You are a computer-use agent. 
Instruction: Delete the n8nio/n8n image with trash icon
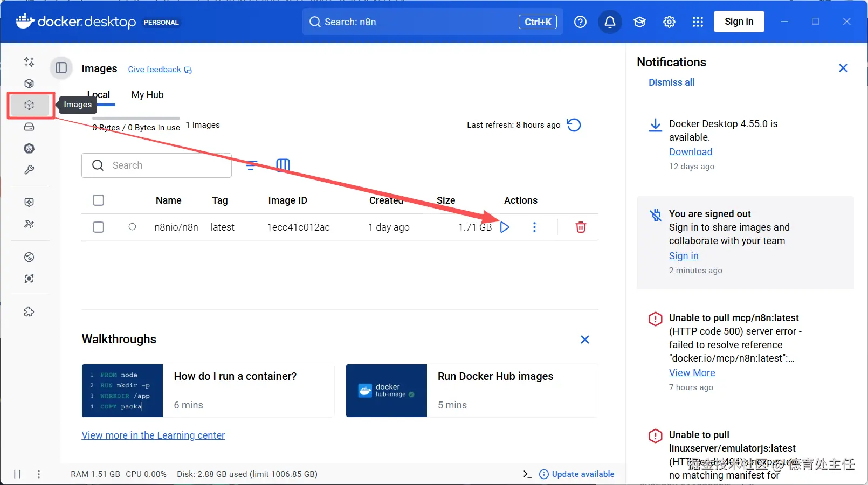pyautogui.click(x=581, y=227)
